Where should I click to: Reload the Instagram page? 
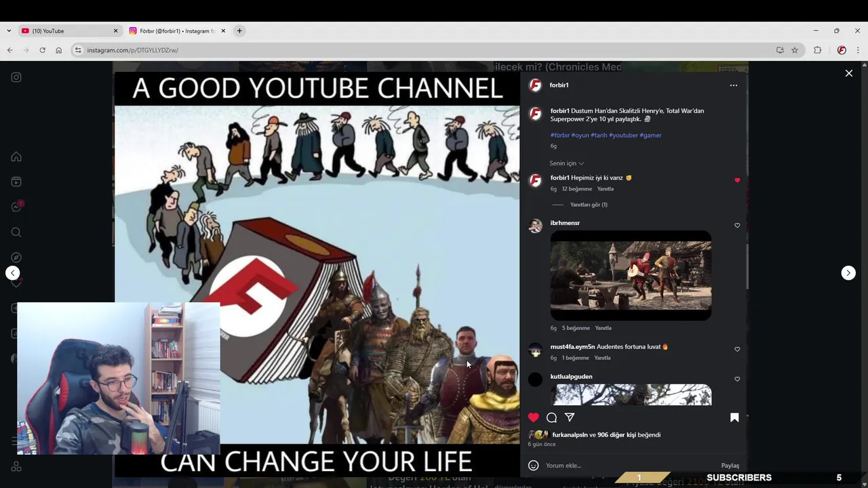tap(42, 50)
